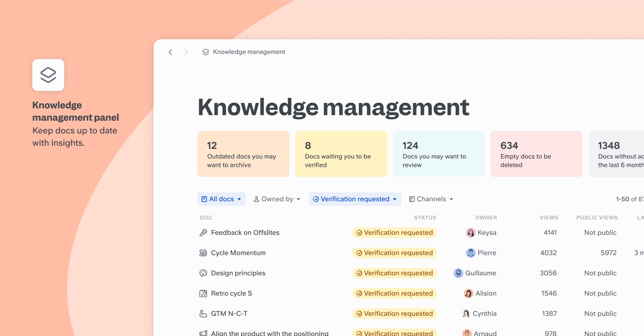The image size is (644, 336).
Task: Click the yellow 8 Docs waiting card
Action: coord(341,154)
